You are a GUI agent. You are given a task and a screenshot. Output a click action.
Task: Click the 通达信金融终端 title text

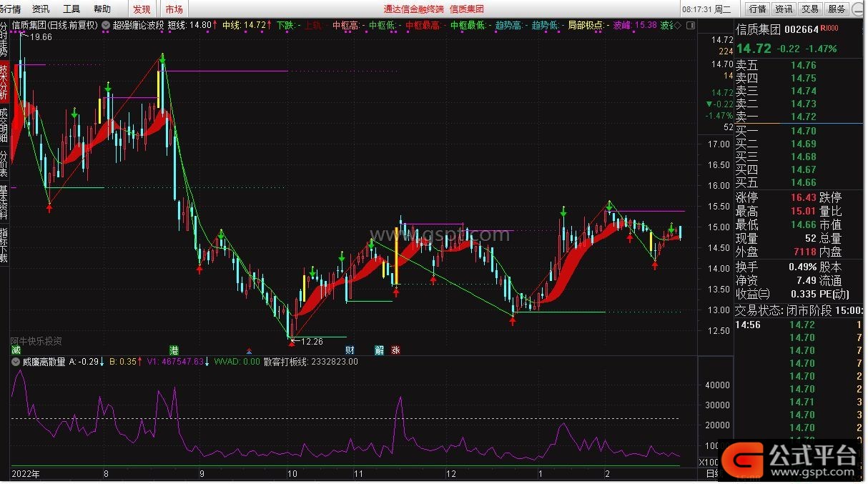414,9
